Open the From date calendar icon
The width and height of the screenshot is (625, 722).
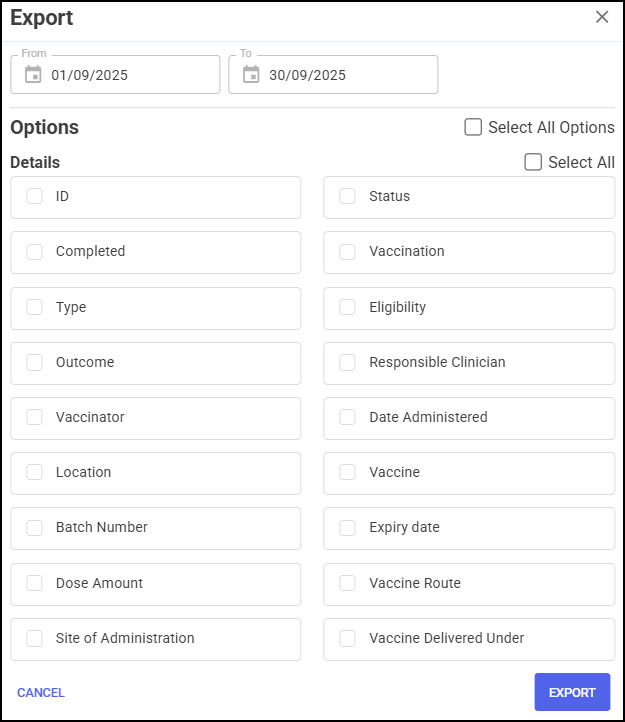click(33, 75)
